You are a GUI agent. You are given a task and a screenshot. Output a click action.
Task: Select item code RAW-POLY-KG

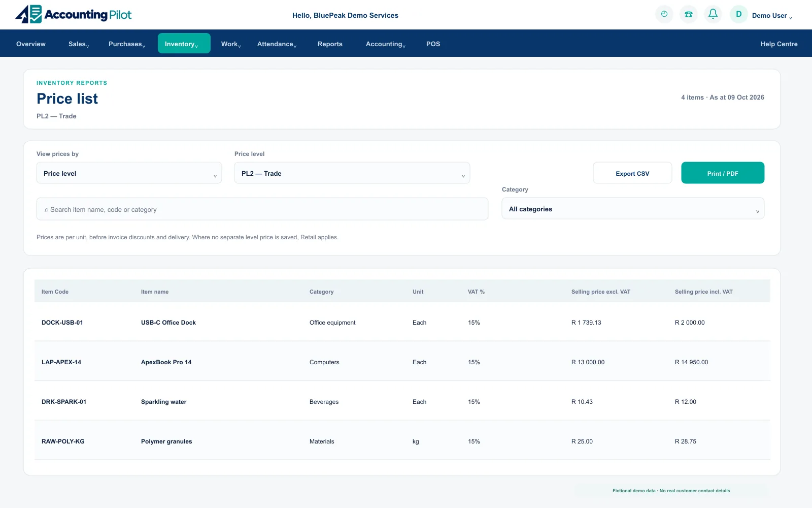(63, 441)
